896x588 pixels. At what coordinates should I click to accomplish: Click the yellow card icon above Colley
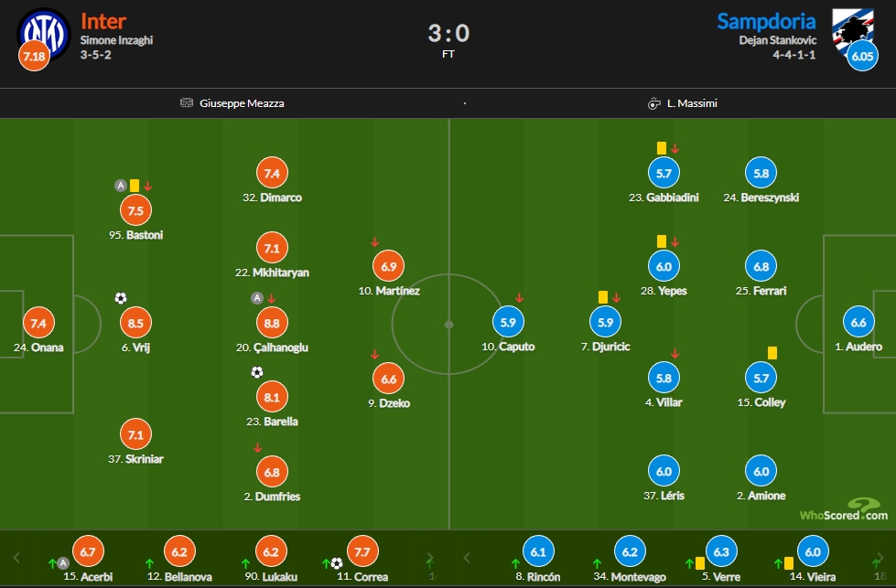point(772,353)
